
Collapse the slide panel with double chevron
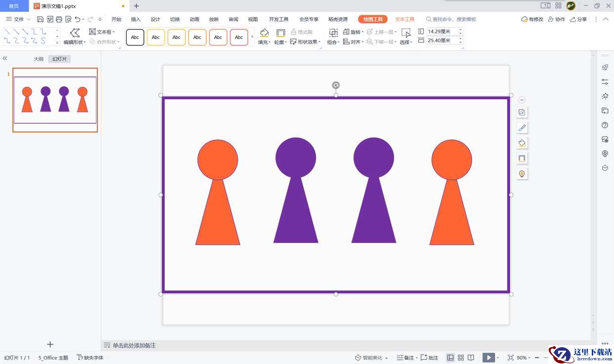[5, 58]
